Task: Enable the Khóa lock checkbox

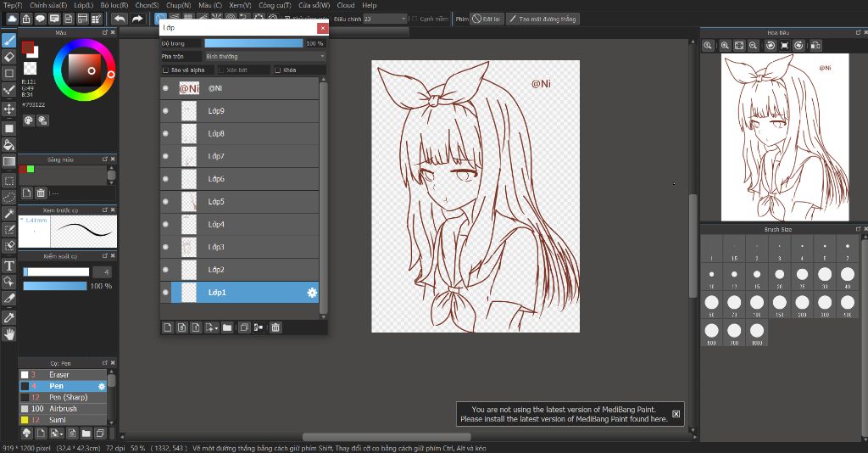Action: [278, 70]
